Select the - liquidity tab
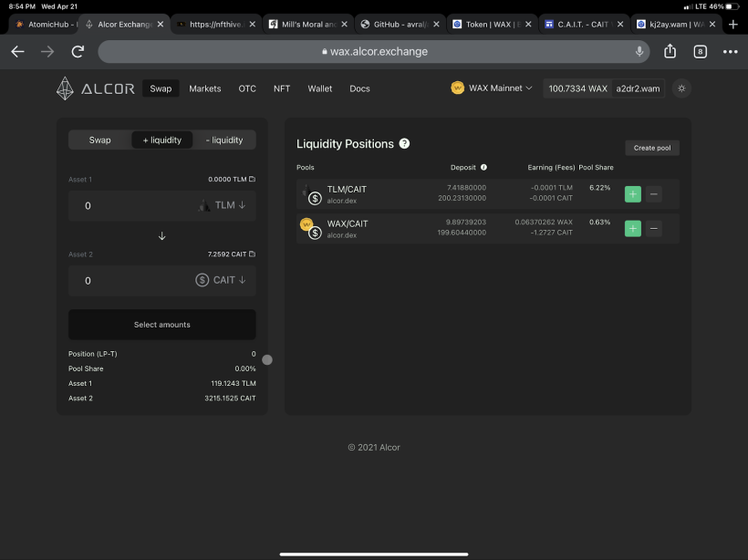Screen dimensions: 748x560 pos(224,140)
